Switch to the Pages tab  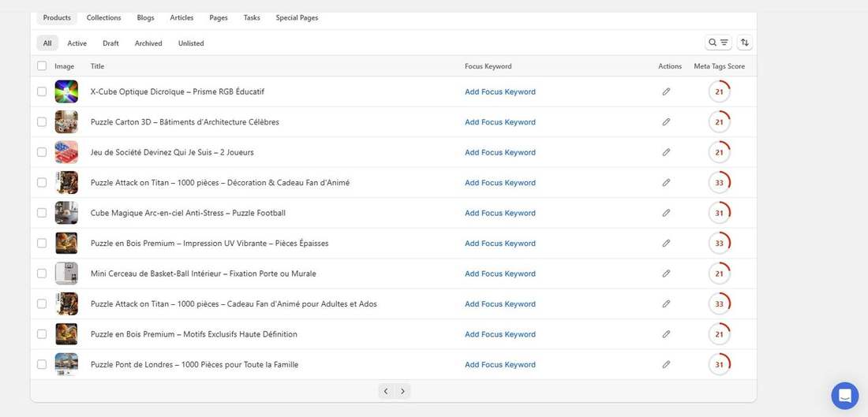coord(219,17)
